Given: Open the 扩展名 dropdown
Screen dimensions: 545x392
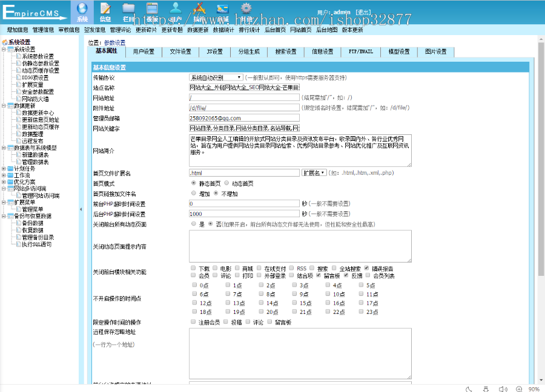Looking at the screenshot, I should pos(314,172).
